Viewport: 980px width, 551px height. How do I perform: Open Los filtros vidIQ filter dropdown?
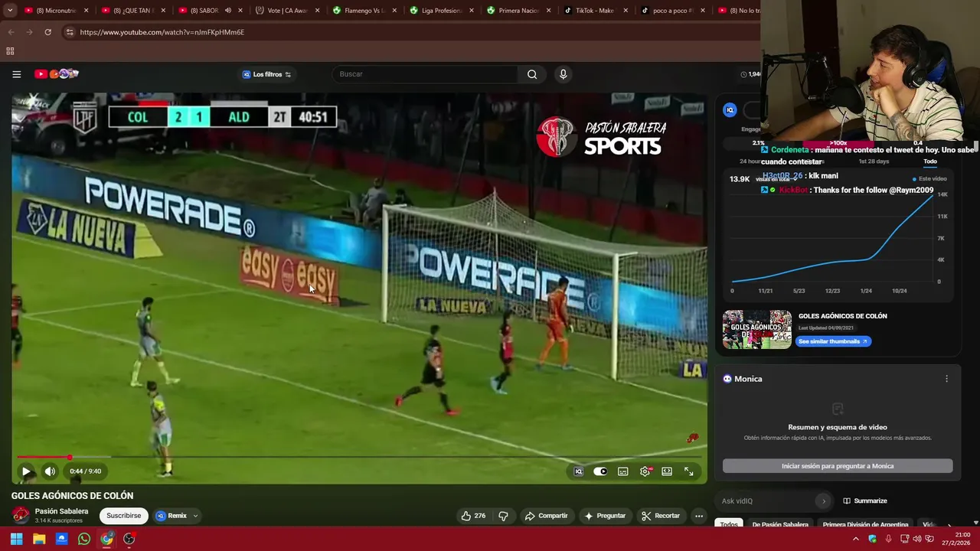(266, 74)
